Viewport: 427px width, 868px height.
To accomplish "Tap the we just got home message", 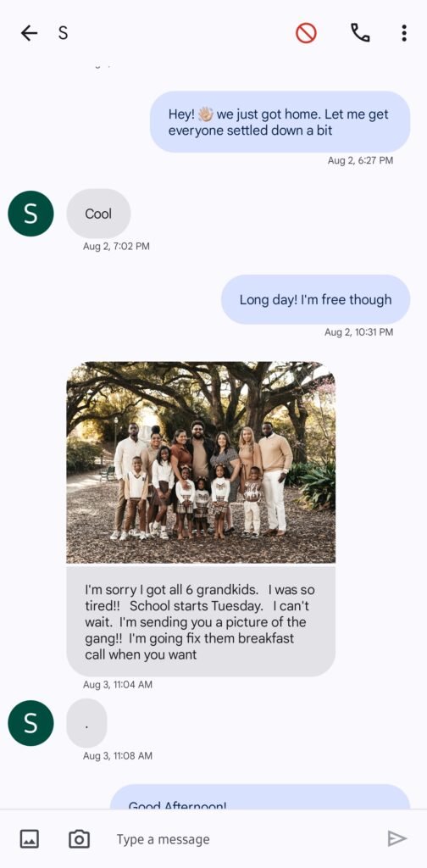I will point(280,122).
